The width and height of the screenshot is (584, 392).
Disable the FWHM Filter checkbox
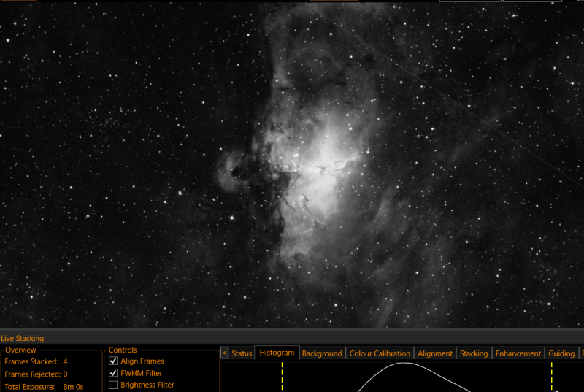(x=113, y=372)
